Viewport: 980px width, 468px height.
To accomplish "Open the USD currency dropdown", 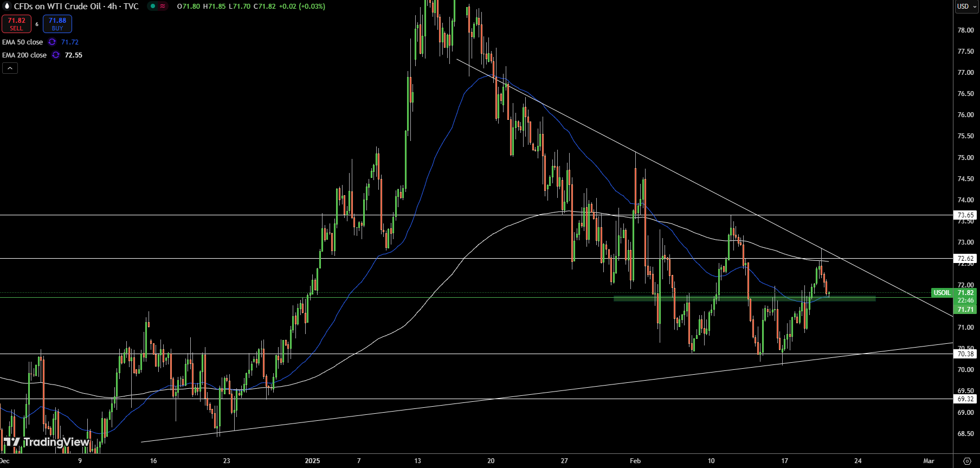I will tap(966, 7).
